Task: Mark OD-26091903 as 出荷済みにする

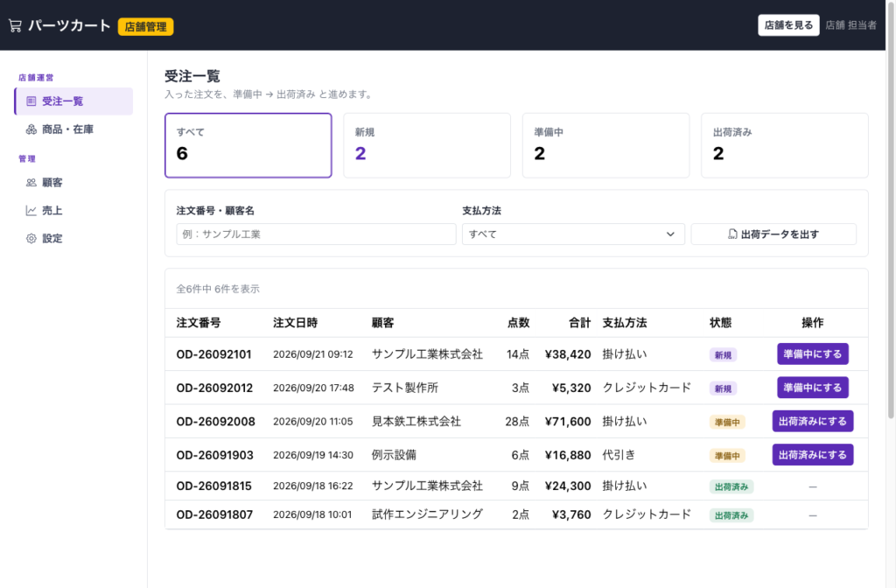Action: (812, 455)
